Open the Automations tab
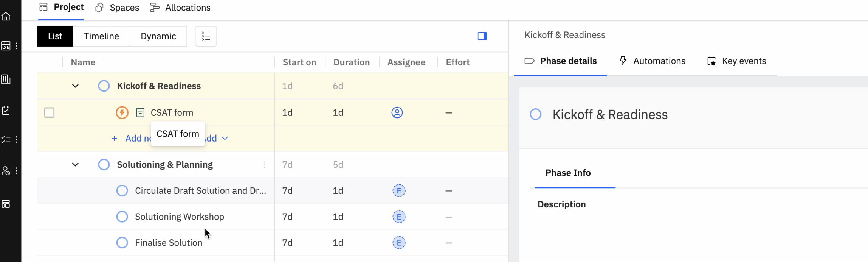This screenshot has height=262, width=868. tap(652, 61)
